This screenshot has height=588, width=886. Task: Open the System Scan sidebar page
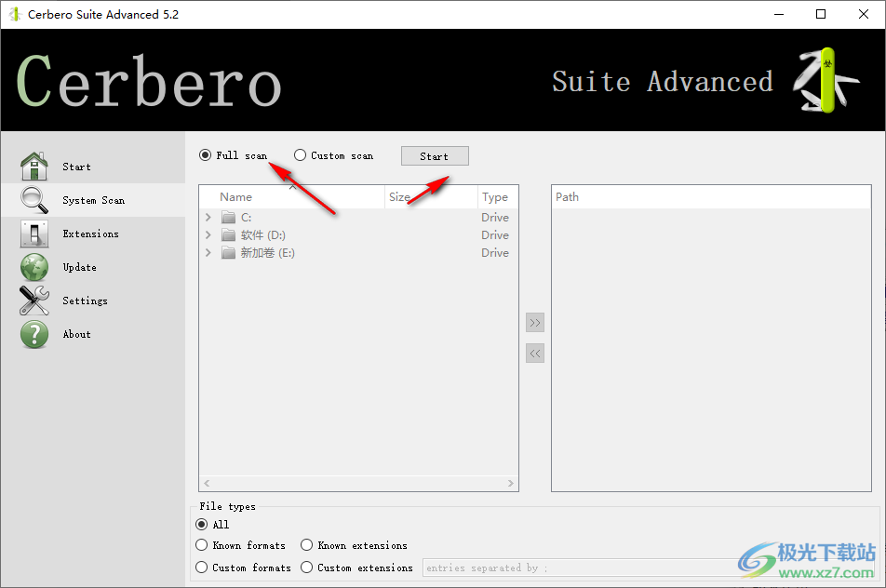tap(93, 200)
